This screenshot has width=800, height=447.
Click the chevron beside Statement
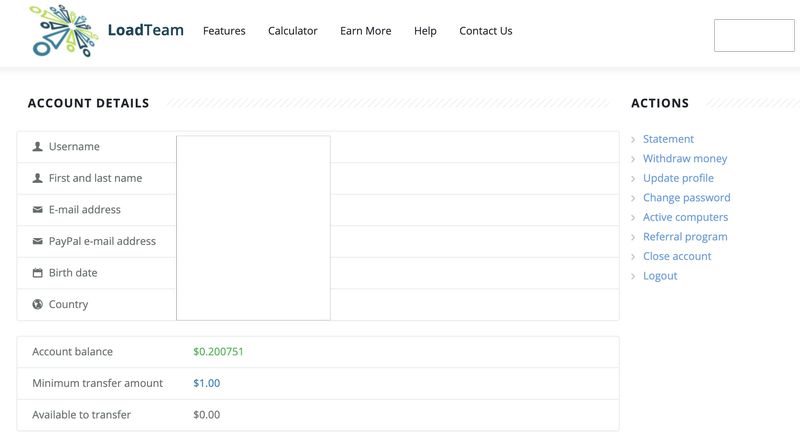tap(634, 140)
